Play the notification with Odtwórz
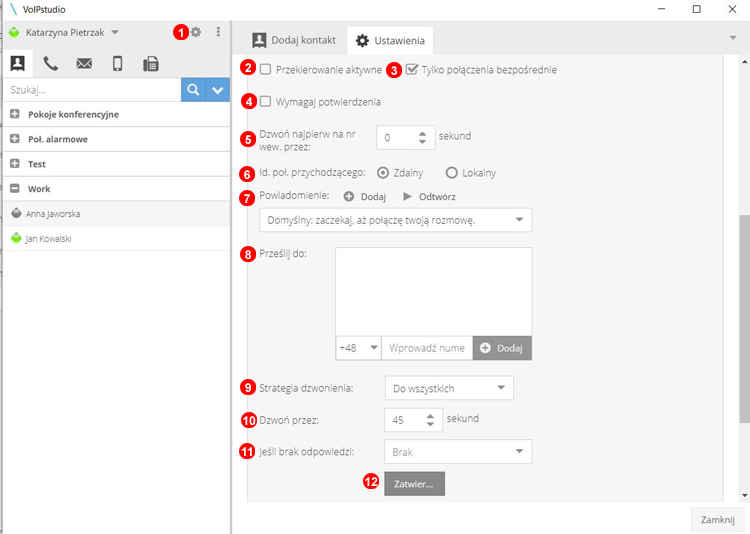The image size is (750, 534). [430, 197]
